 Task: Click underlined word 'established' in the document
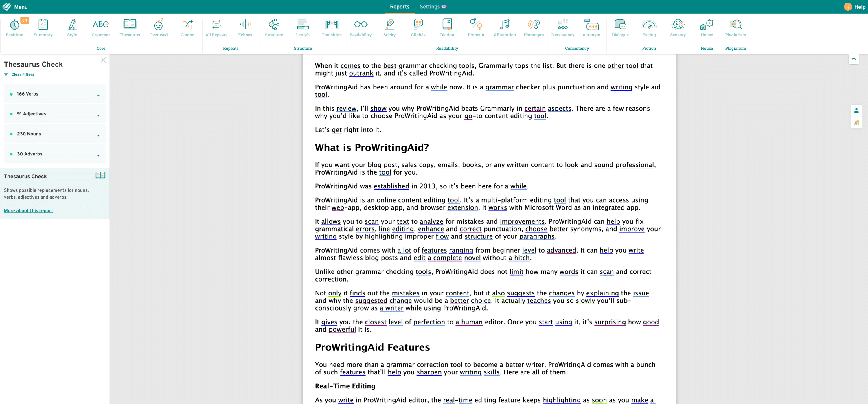click(x=391, y=186)
